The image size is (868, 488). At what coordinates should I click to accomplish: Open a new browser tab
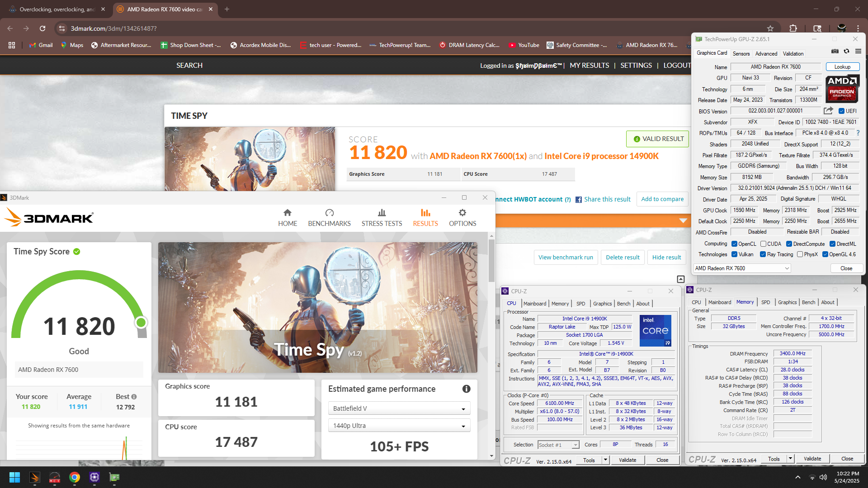[x=227, y=9]
